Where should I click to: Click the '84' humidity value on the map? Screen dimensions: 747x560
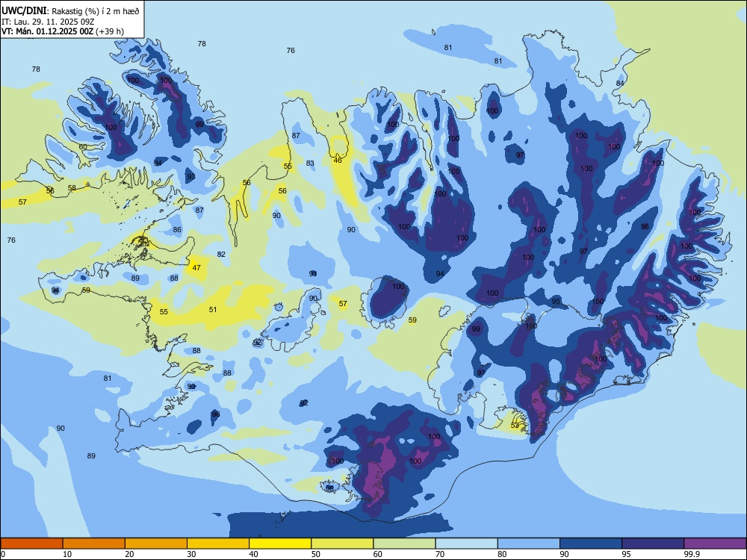pos(620,84)
